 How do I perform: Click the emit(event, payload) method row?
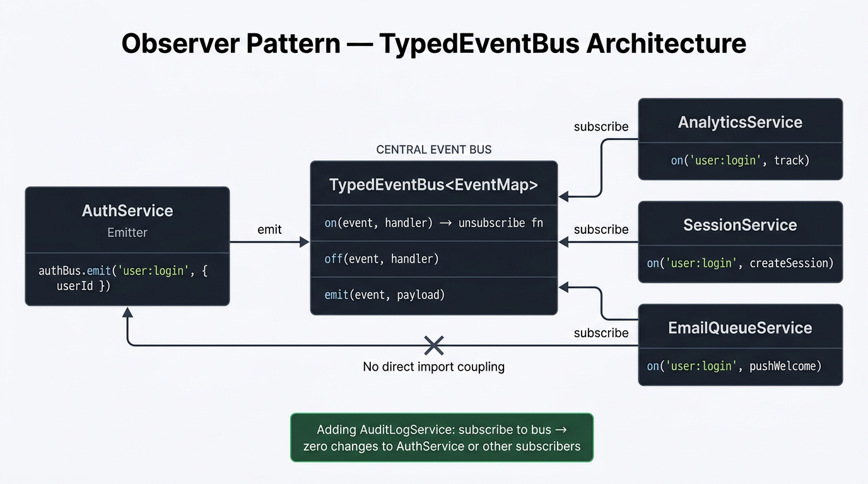click(x=434, y=295)
